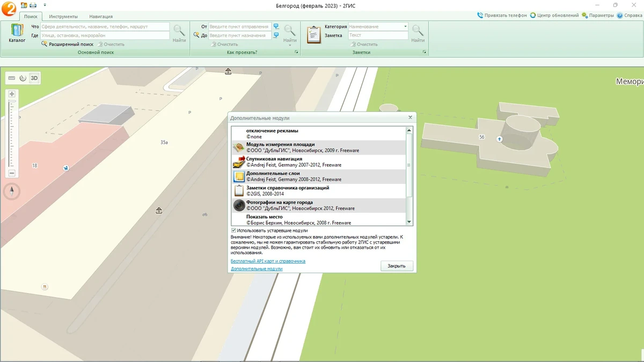Viewport: 644px width, 362px height.
Task: Open Расширенный поиск advanced search
Action: [x=67, y=44]
